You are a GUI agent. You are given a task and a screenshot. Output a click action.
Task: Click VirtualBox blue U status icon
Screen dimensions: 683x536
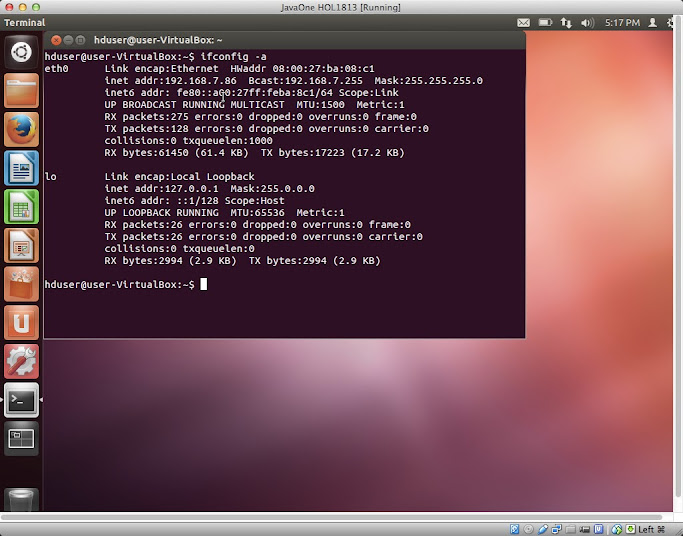pos(598,529)
